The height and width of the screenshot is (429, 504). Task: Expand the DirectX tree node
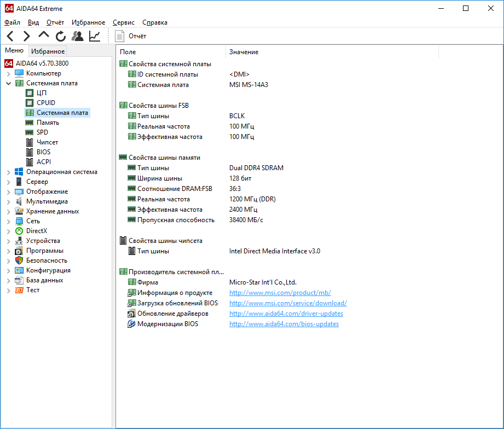pyautogui.click(x=9, y=231)
